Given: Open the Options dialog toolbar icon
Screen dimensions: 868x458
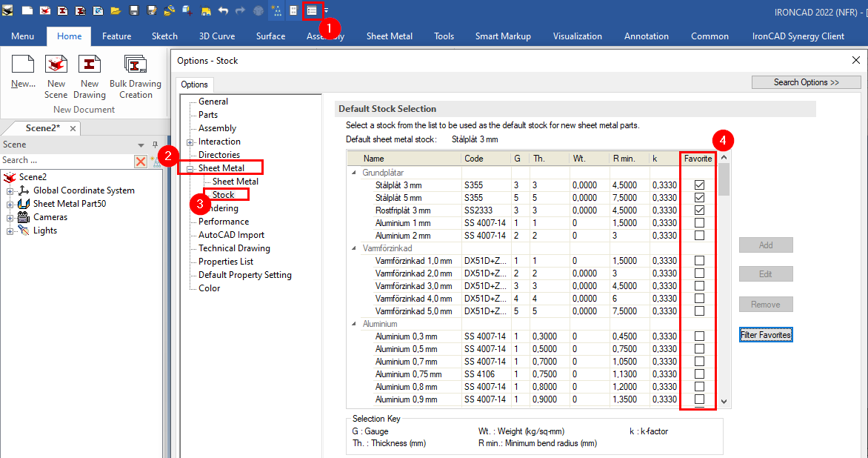Looking at the screenshot, I should tap(312, 10).
